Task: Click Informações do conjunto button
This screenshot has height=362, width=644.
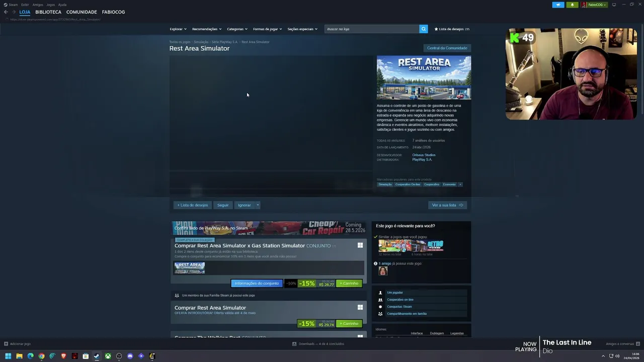Action: point(257,284)
